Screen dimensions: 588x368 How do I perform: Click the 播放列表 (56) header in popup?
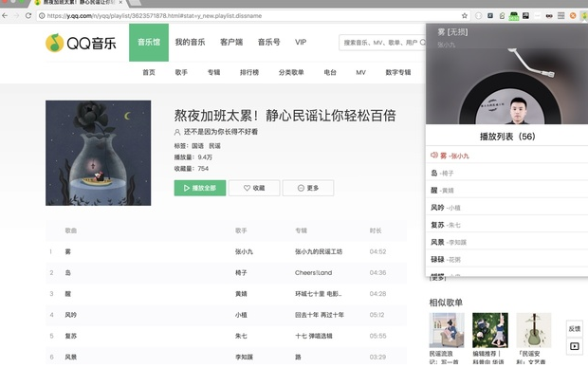(507, 137)
